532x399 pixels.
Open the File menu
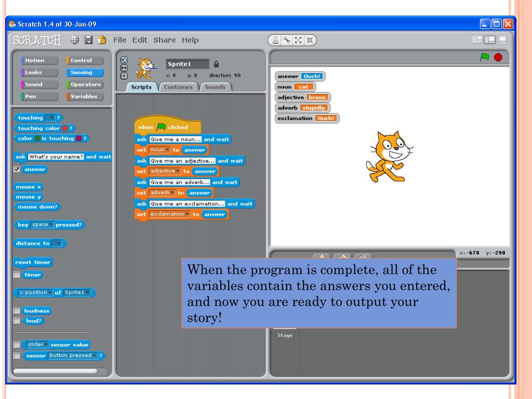(120, 40)
